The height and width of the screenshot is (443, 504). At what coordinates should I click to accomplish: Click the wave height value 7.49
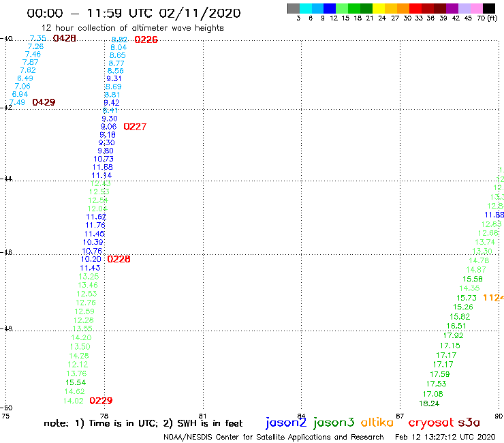17,102
